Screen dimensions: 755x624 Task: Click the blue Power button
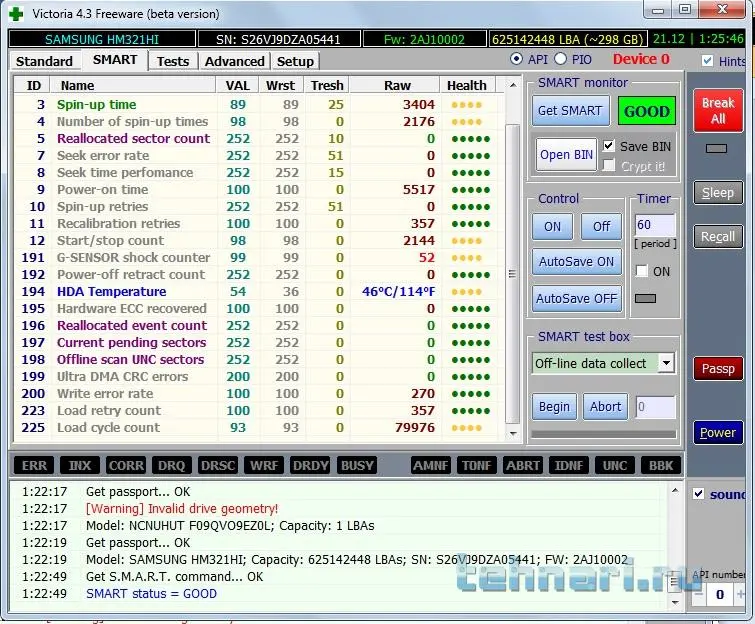717,432
